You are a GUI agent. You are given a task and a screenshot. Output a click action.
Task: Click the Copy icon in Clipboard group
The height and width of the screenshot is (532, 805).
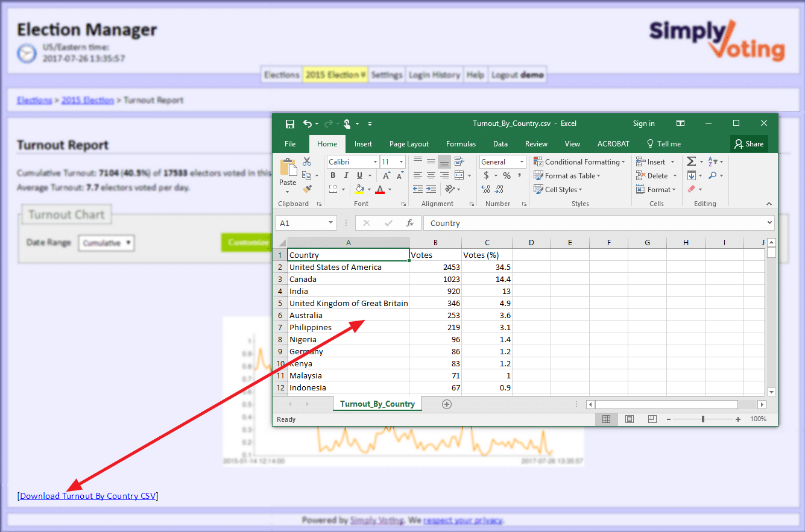click(307, 175)
